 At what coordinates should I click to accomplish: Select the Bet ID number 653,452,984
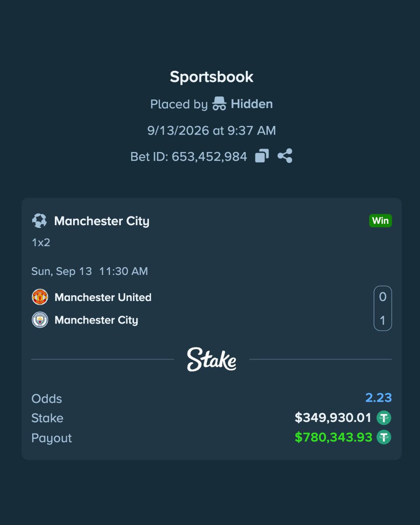(209, 156)
